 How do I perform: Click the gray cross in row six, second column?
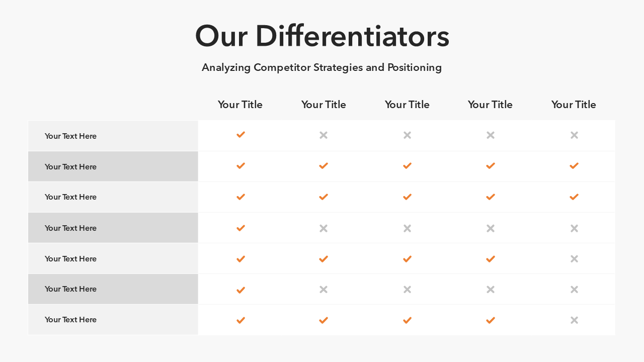click(324, 290)
